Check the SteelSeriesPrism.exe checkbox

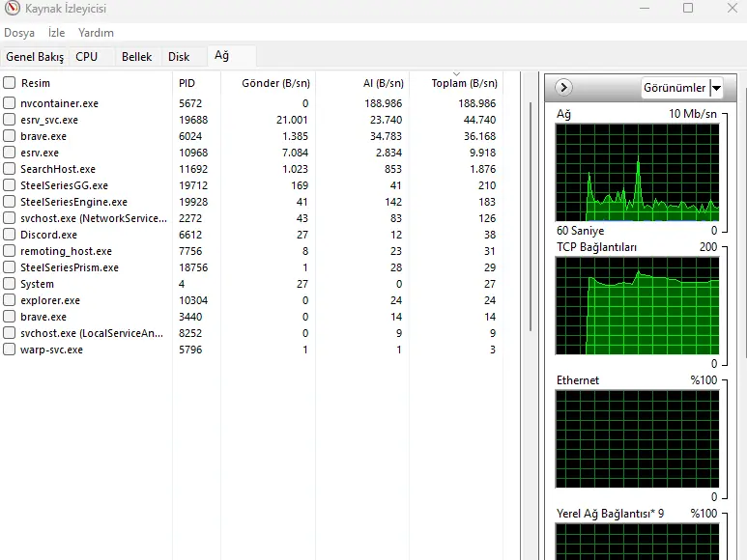[x=9, y=267]
